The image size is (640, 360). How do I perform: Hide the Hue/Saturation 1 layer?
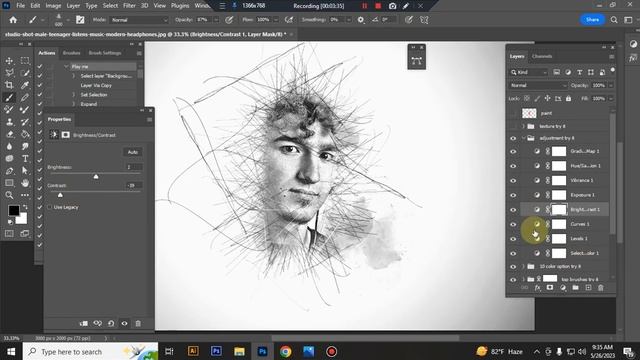(513, 166)
